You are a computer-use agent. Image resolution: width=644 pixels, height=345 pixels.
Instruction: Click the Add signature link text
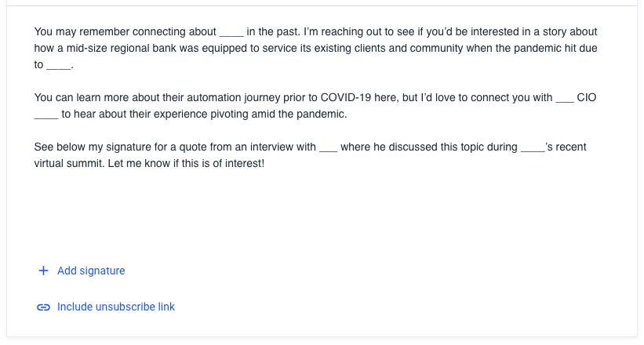[x=91, y=271]
